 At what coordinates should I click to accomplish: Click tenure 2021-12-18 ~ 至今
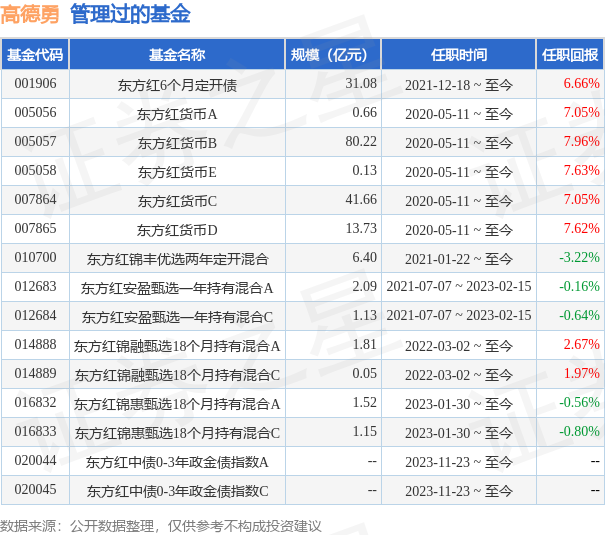[459, 85]
